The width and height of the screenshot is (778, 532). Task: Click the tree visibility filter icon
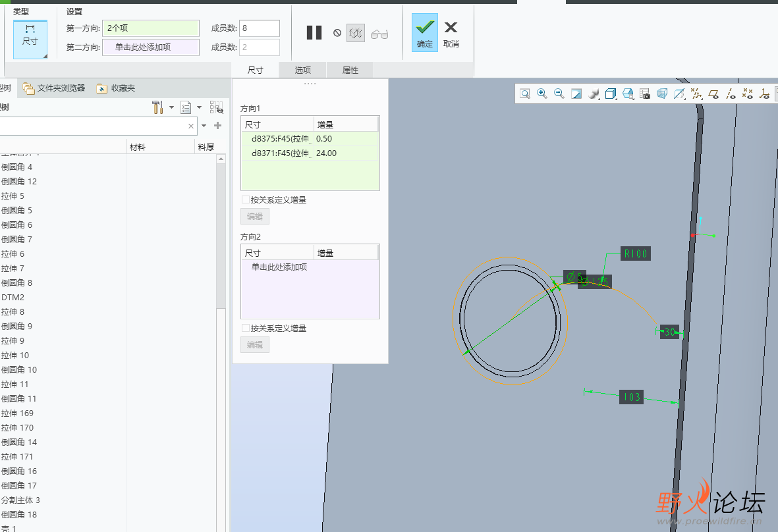216,107
